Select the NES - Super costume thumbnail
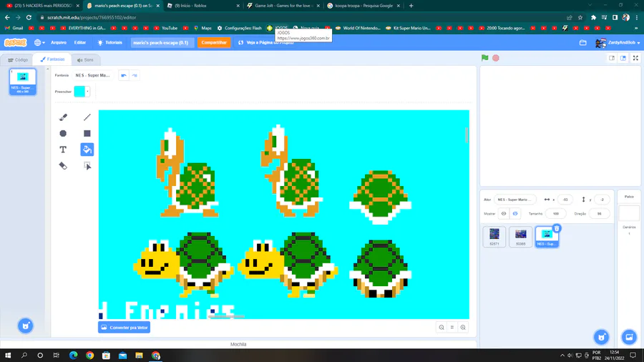The image size is (644, 362). pos(23,82)
